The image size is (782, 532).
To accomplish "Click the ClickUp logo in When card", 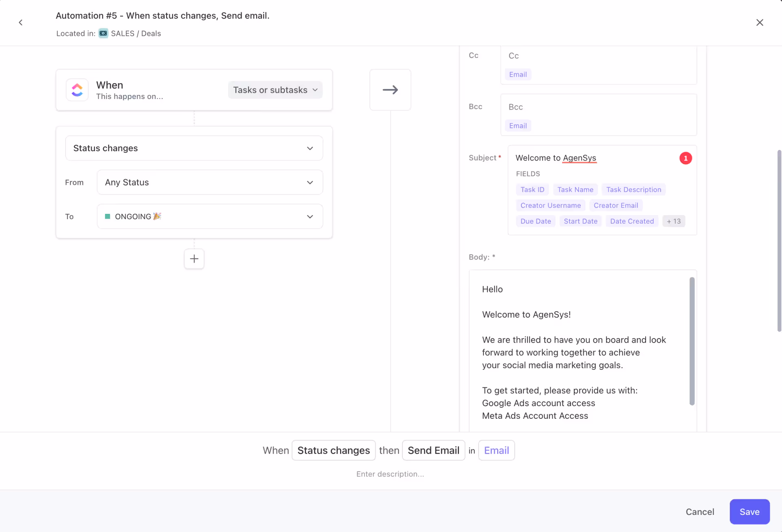I will click(77, 90).
